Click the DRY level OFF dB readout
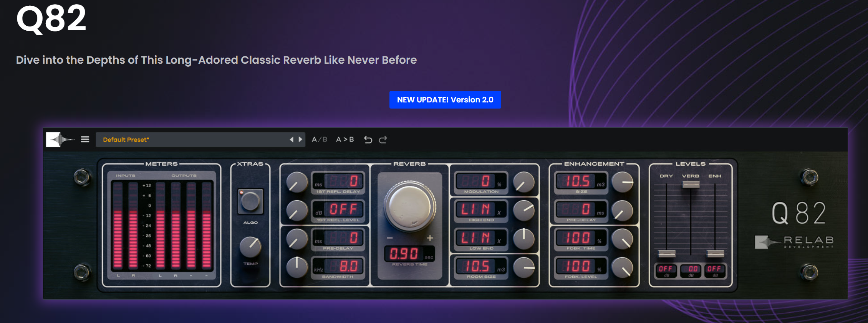The height and width of the screenshot is (323, 868). pos(666,270)
